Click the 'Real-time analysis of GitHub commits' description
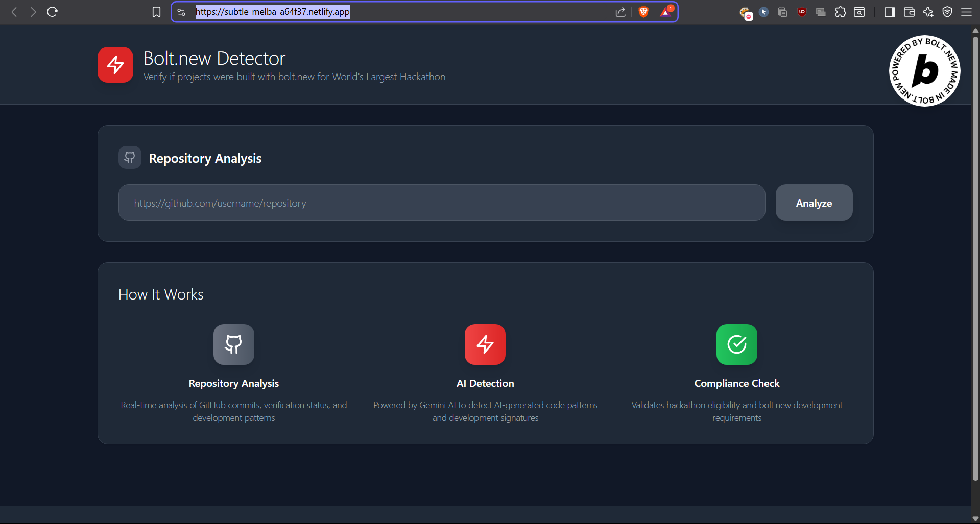This screenshot has width=980, height=524. [x=234, y=411]
